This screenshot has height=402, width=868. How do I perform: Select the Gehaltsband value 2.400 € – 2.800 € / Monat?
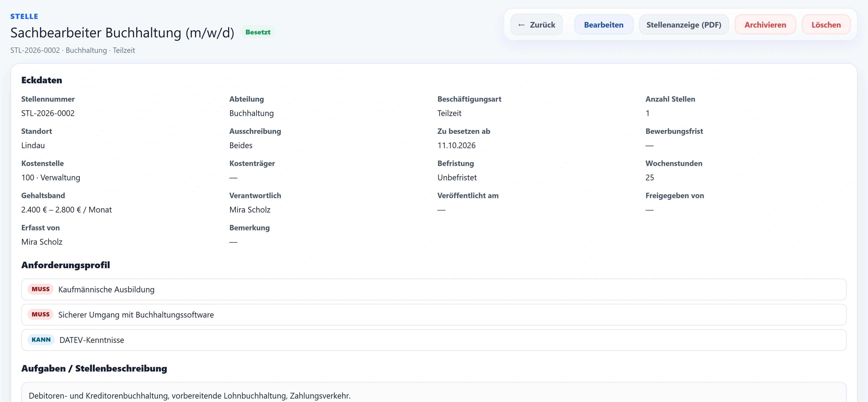coord(66,209)
